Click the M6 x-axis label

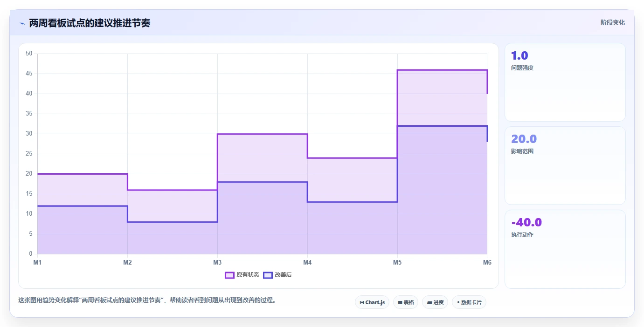(x=487, y=263)
